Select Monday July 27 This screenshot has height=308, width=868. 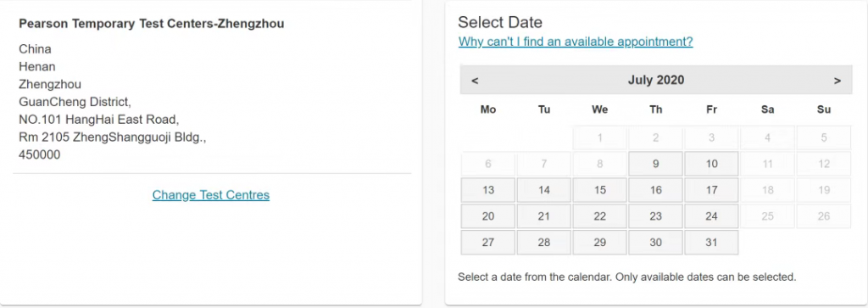coord(488,243)
